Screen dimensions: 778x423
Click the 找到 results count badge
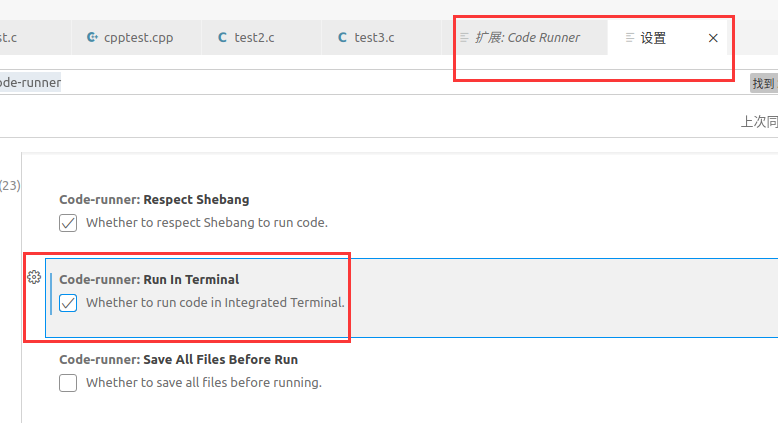pos(763,84)
